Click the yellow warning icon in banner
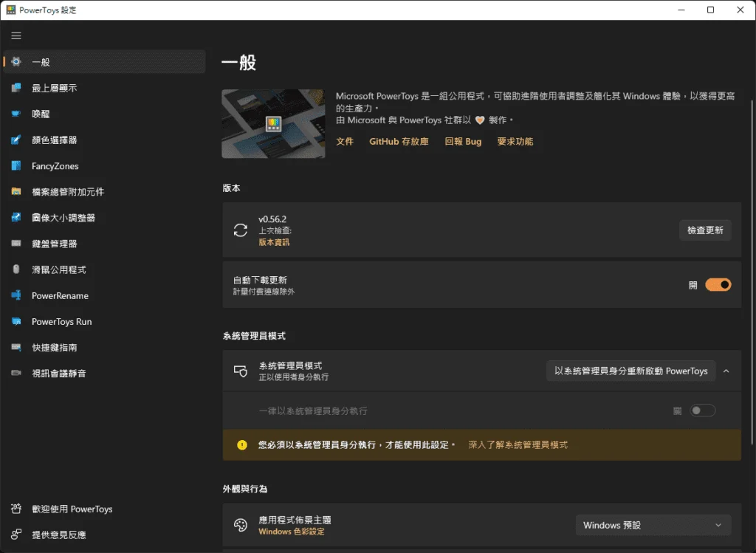The image size is (756, 553). pos(242,445)
